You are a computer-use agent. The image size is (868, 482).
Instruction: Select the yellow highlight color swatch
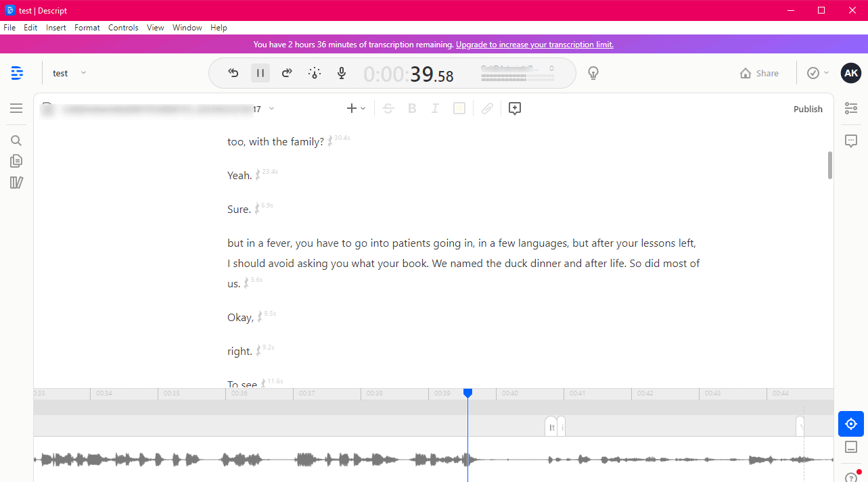coord(459,108)
